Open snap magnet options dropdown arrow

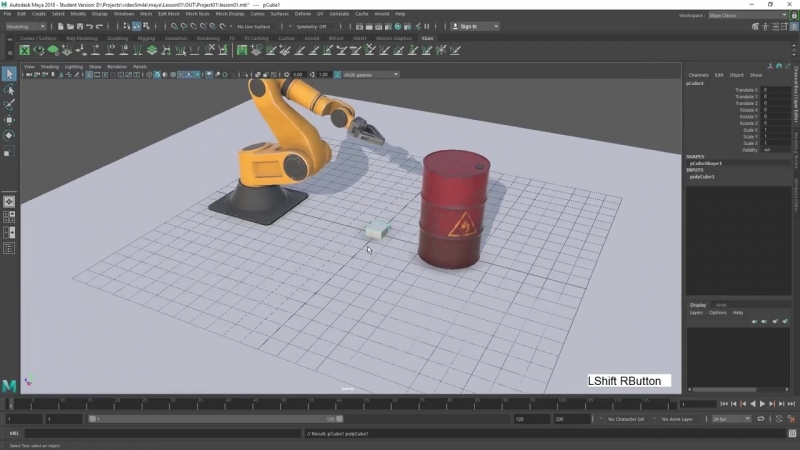231,27
